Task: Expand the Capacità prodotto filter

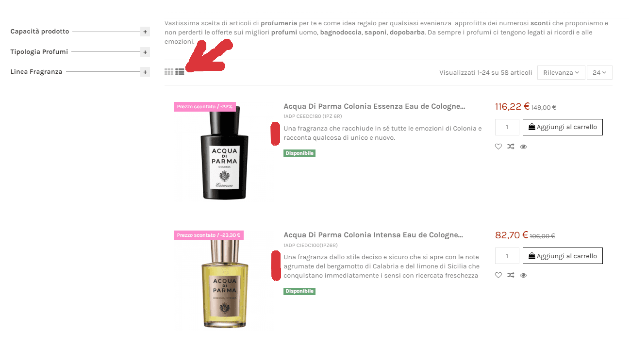Action: pos(145,32)
